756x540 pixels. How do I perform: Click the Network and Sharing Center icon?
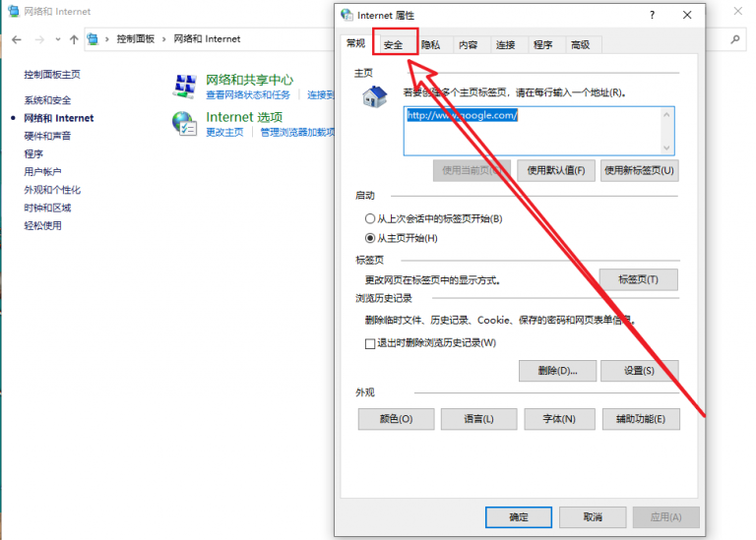[185, 87]
